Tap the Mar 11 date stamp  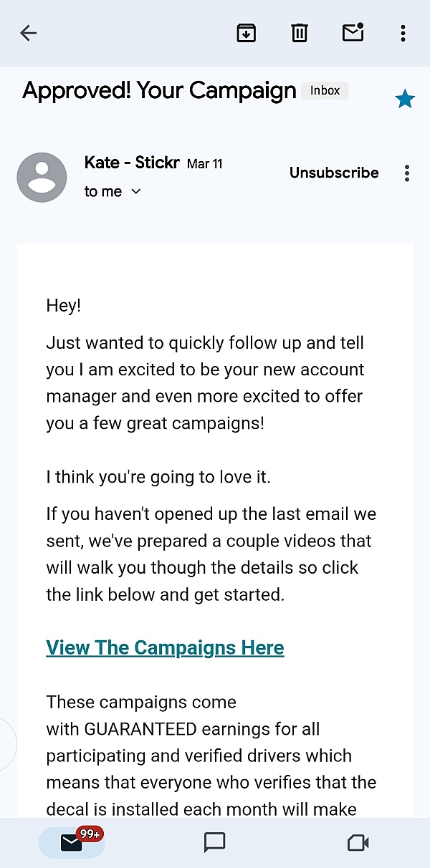coord(205,164)
